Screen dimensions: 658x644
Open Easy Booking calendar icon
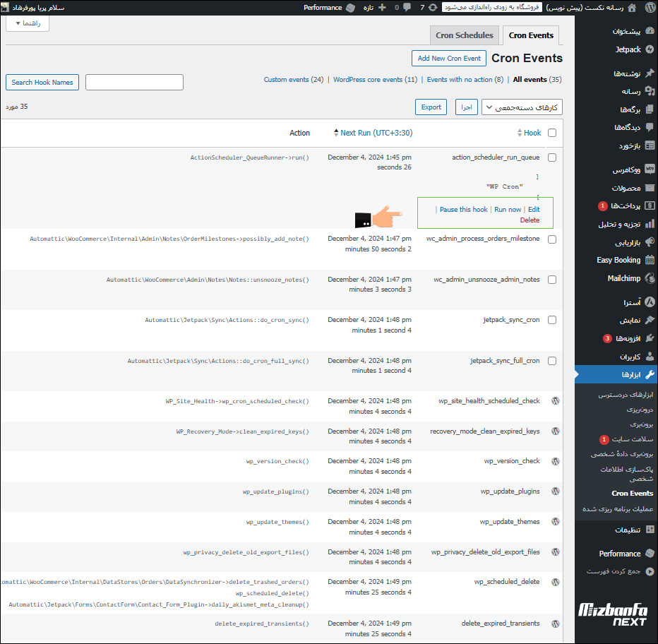coord(650,260)
